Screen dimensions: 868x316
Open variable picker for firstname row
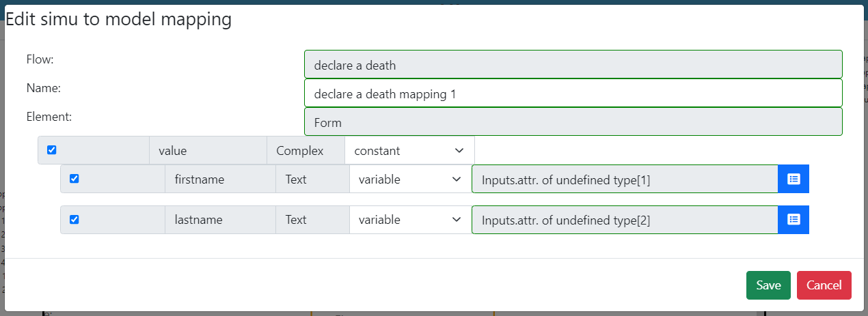pyautogui.click(x=794, y=179)
